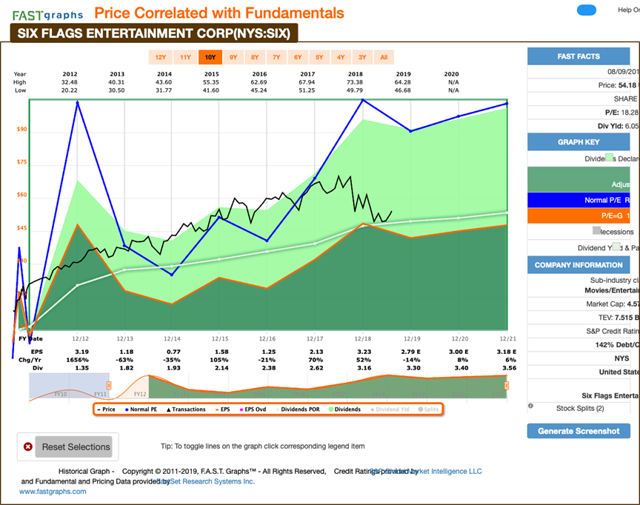
Task: Show the All time range
Action: click(x=384, y=57)
